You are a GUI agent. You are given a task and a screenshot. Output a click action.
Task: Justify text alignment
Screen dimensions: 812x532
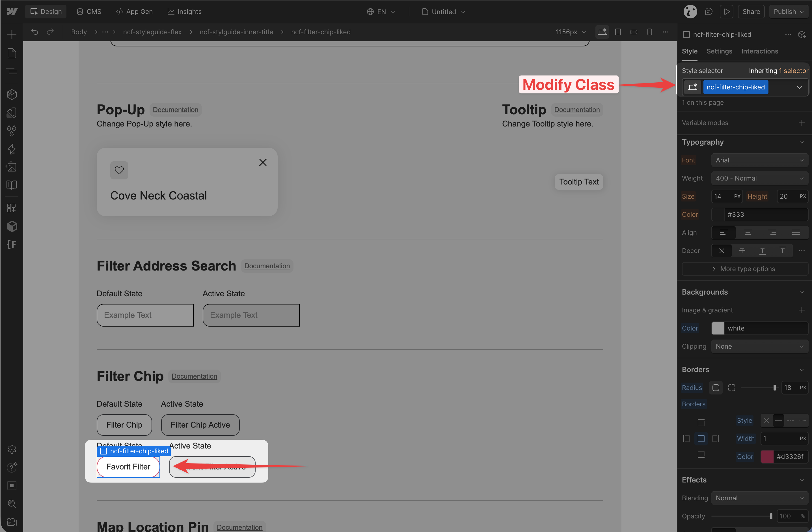pyautogui.click(x=796, y=233)
